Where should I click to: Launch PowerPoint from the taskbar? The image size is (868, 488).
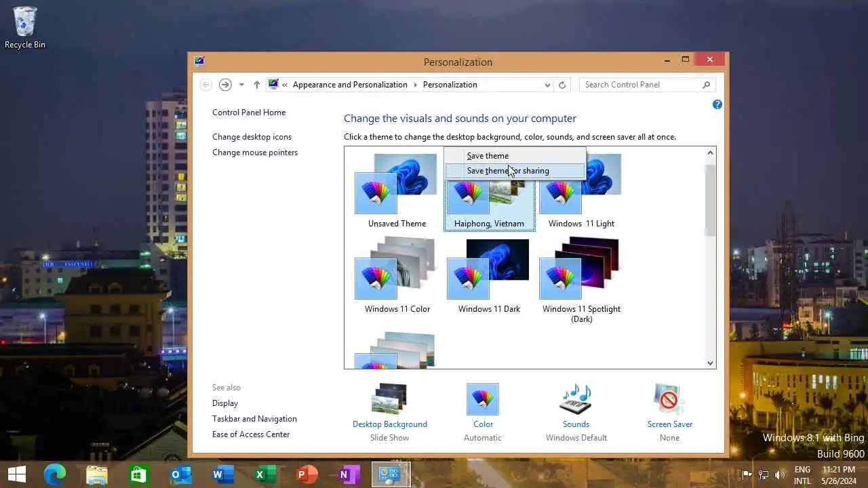[x=307, y=474]
